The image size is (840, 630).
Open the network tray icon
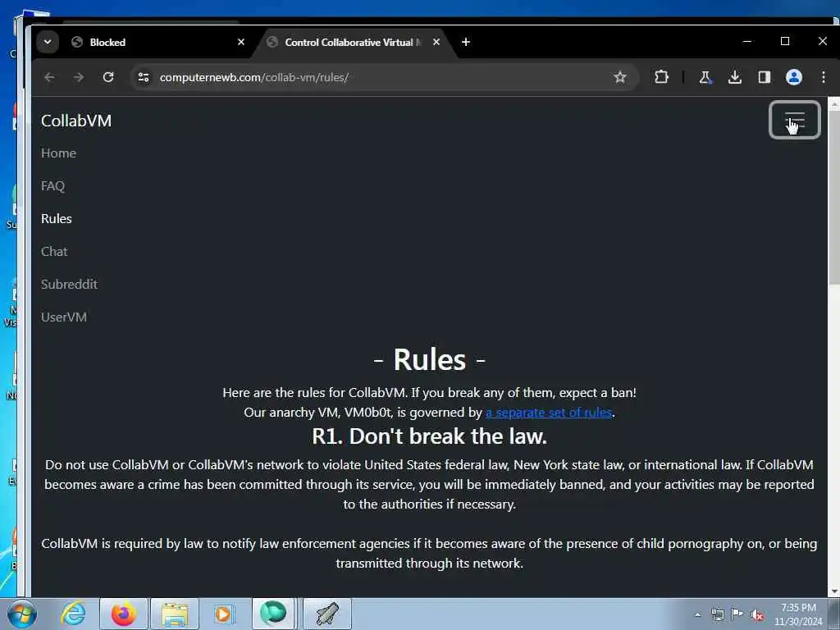click(717, 614)
